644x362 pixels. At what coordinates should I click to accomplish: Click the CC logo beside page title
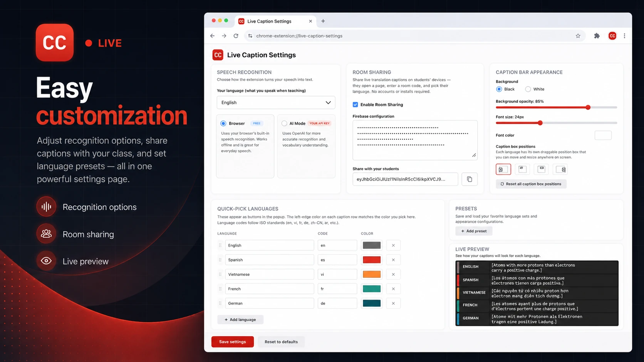click(218, 55)
